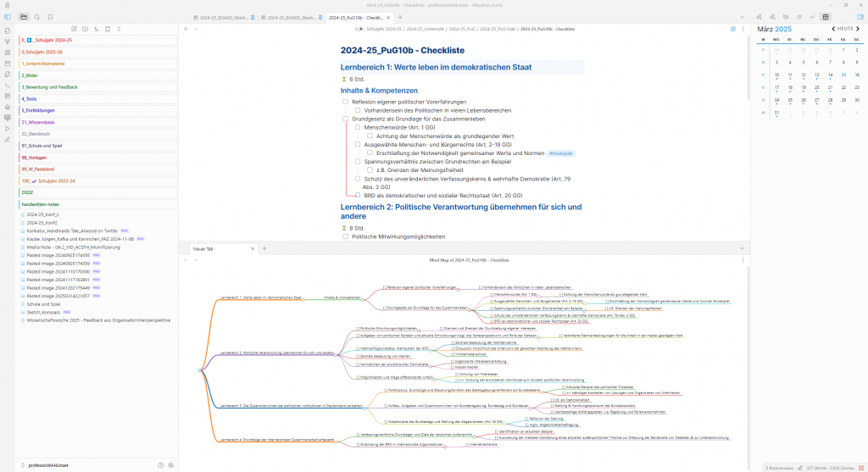Click the #Inselspiel tag link

(x=560, y=153)
